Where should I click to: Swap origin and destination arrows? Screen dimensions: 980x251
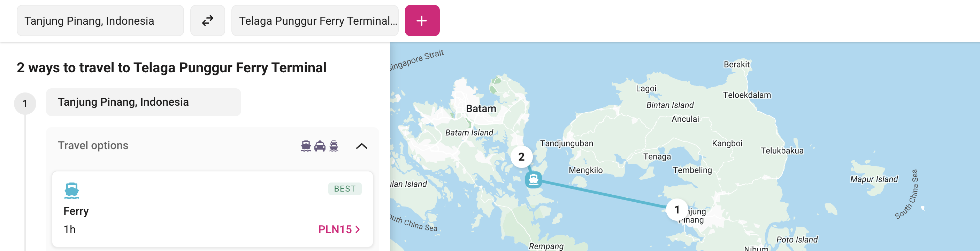click(x=207, y=21)
